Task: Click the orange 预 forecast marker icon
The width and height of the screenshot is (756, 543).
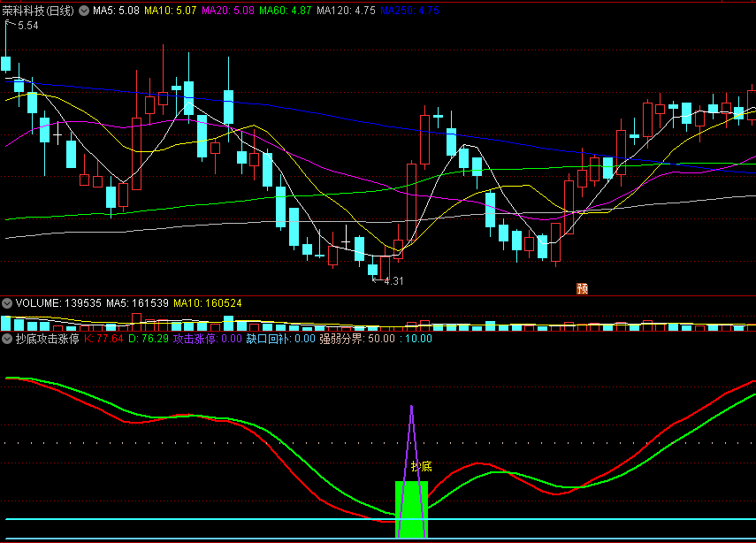Action: [x=583, y=288]
